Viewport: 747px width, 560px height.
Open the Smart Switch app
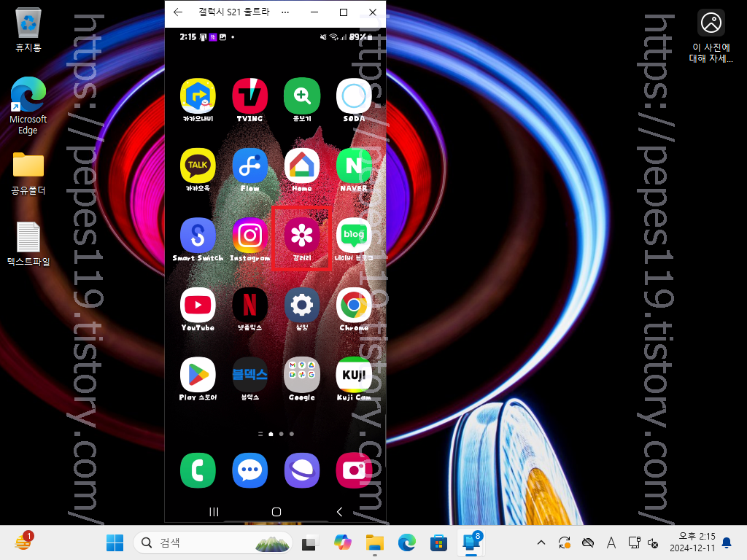coord(198,236)
